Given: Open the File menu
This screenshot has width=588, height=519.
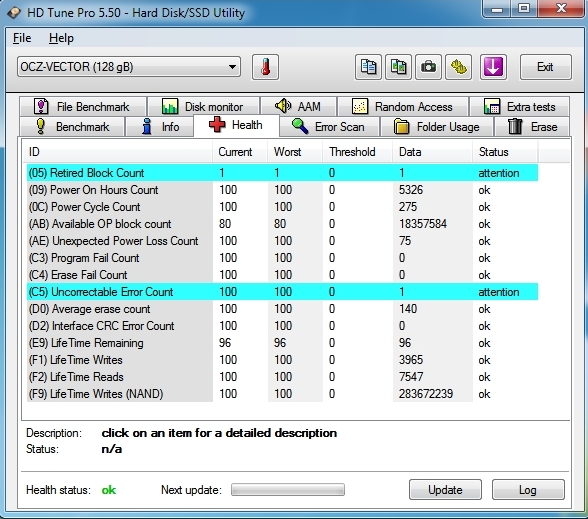Looking at the screenshot, I should [x=22, y=38].
